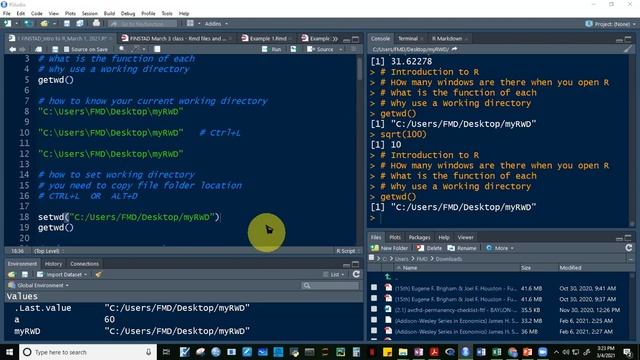The height and width of the screenshot is (360, 640).
Task: Click the Windows 'Type here to search' box
Action: [x=88, y=352]
